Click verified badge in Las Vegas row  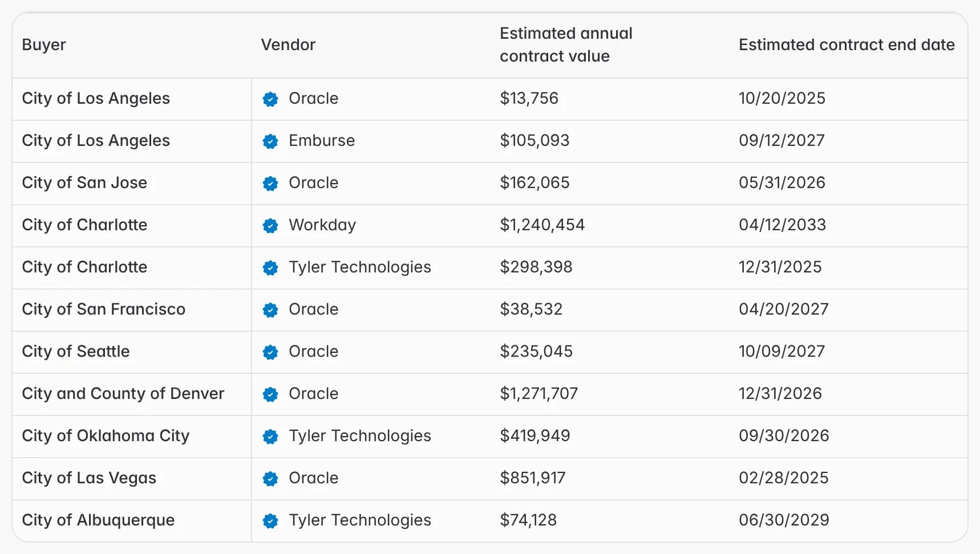270,479
